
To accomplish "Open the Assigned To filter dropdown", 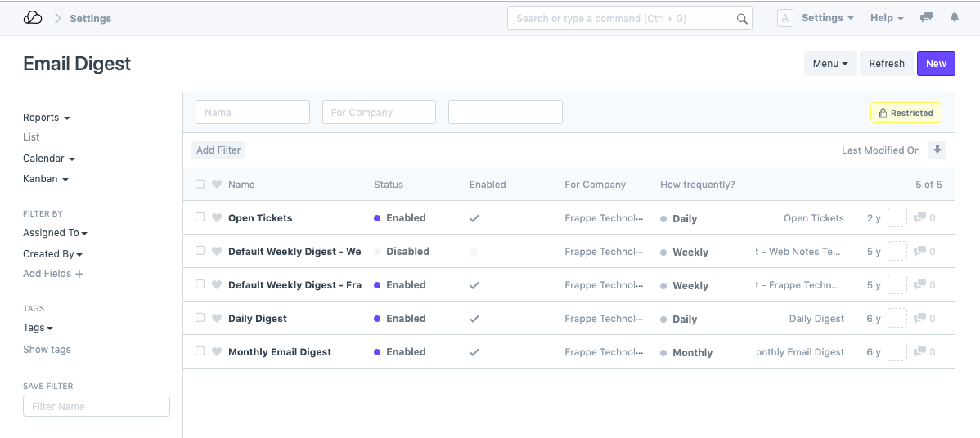I will pyautogui.click(x=55, y=233).
